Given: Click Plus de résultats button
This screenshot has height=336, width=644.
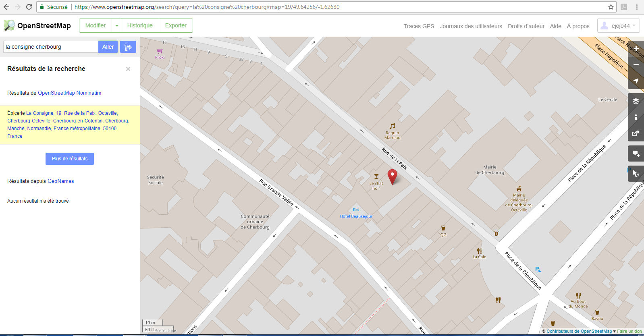Looking at the screenshot, I should [x=70, y=159].
